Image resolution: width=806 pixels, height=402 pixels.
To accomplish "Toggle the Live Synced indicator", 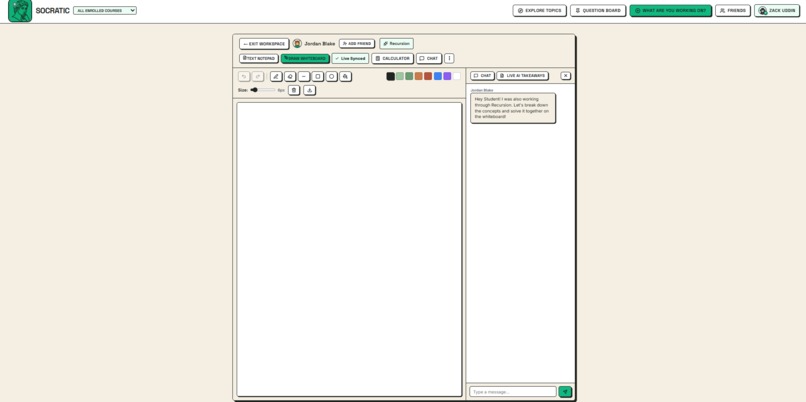I will pos(350,59).
